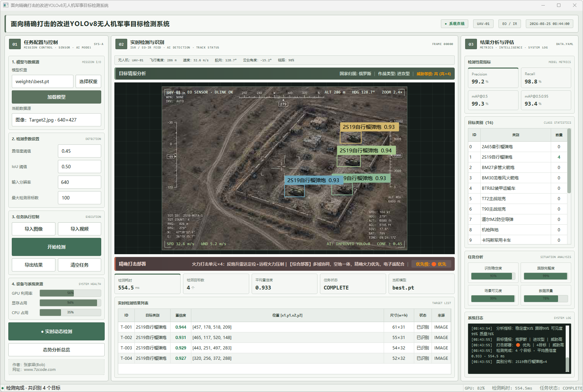Edit input resolution value 640
The height and width of the screenshot is (392, 583).
tap(79, 182)
